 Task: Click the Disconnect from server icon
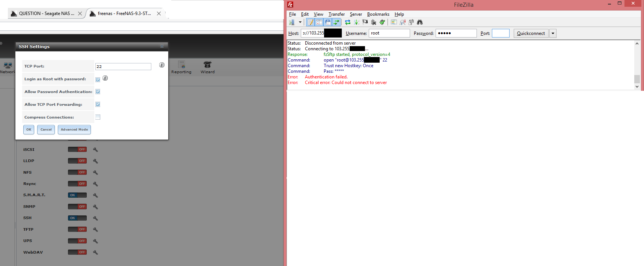[x=374, y=22]
